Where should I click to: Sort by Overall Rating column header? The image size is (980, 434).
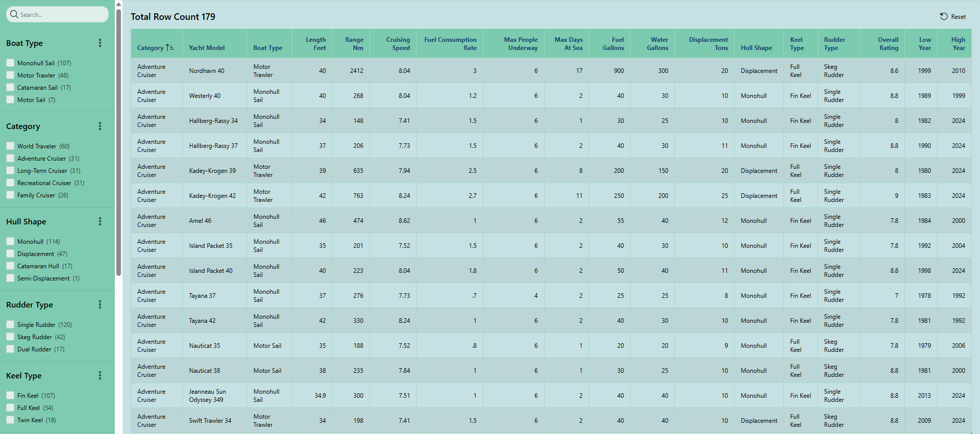[x=888, y=44]
